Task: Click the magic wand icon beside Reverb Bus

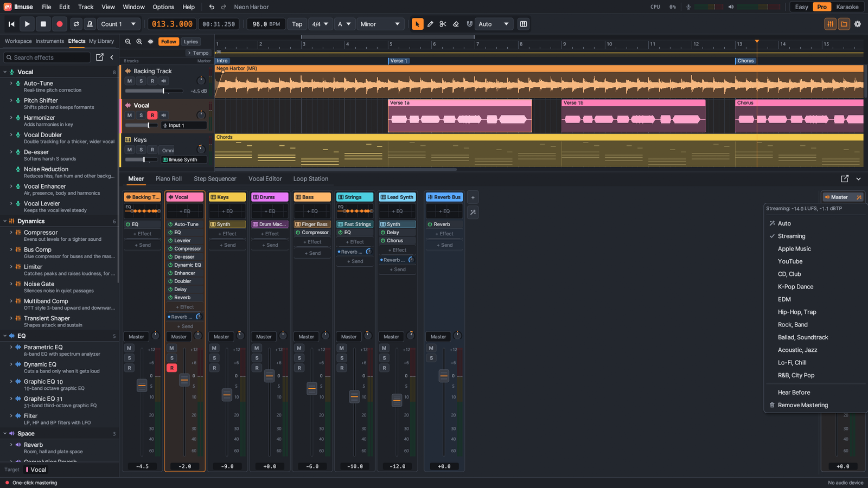Action: point(473,213)
